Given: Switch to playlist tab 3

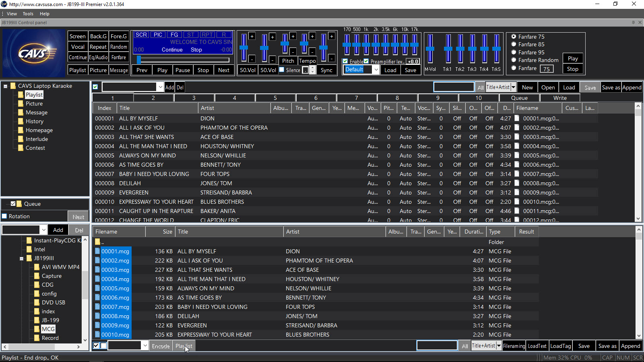Looking at the screenshot, I should click(x=194, y=98).
